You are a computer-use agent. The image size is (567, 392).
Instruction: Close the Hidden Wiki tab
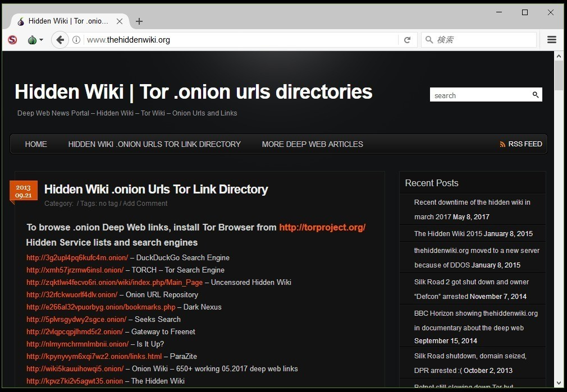pos(120,21)
